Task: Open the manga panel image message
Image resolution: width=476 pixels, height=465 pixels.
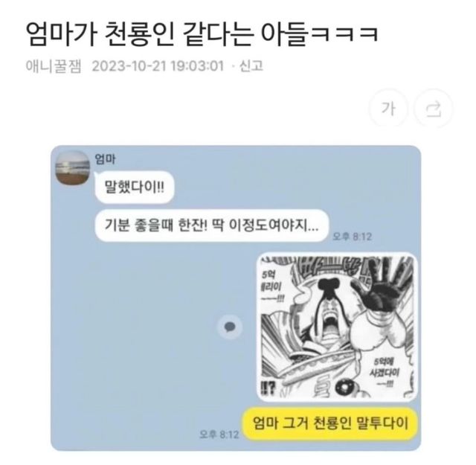Action: tap(337, 327)
